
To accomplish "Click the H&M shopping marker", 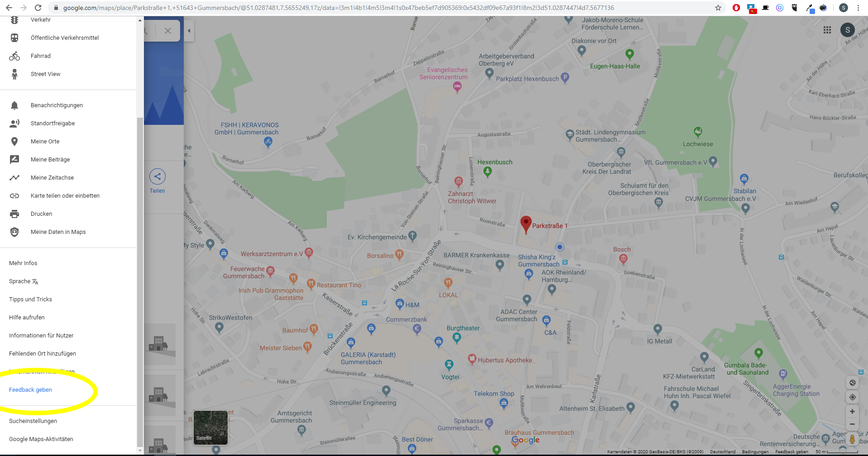I will (x=400, y=304).
